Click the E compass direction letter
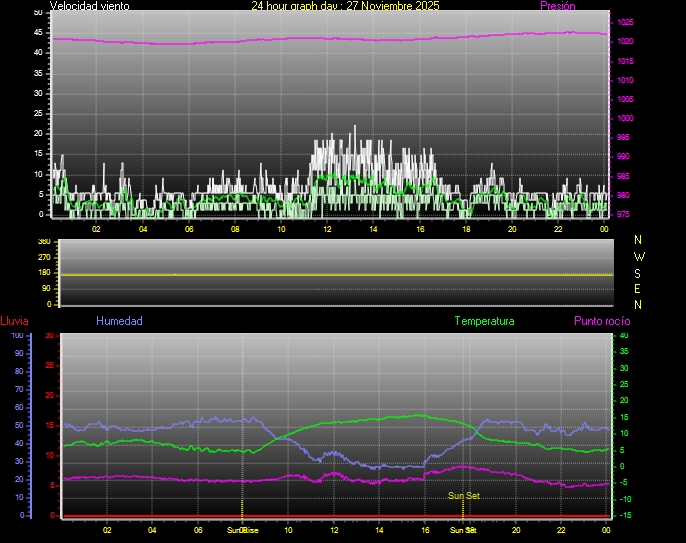This screenshot has width=686, height=543. click(639, 288)
